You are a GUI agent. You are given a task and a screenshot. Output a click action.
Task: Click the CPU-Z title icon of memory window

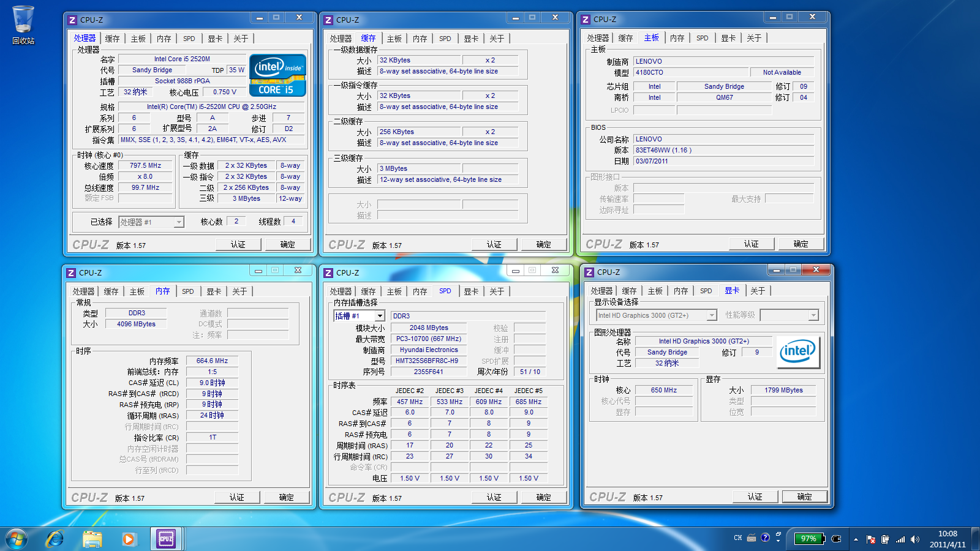pos(71,272)
